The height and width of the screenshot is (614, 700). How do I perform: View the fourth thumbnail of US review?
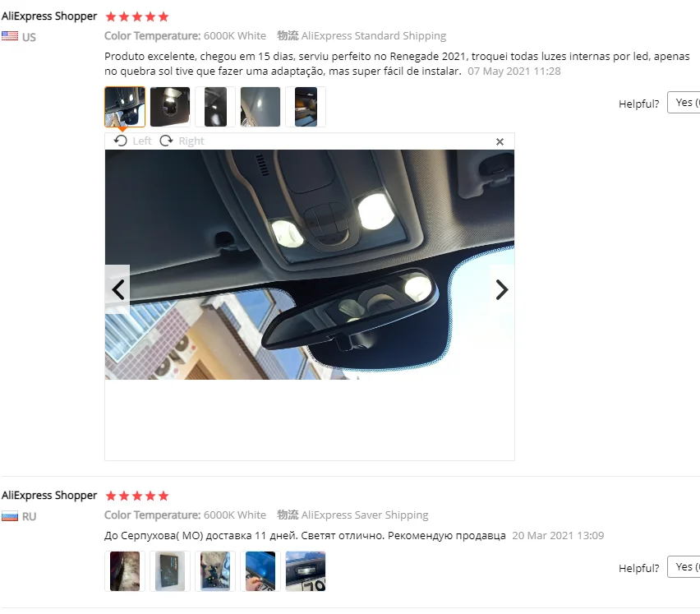pos(260,107)
